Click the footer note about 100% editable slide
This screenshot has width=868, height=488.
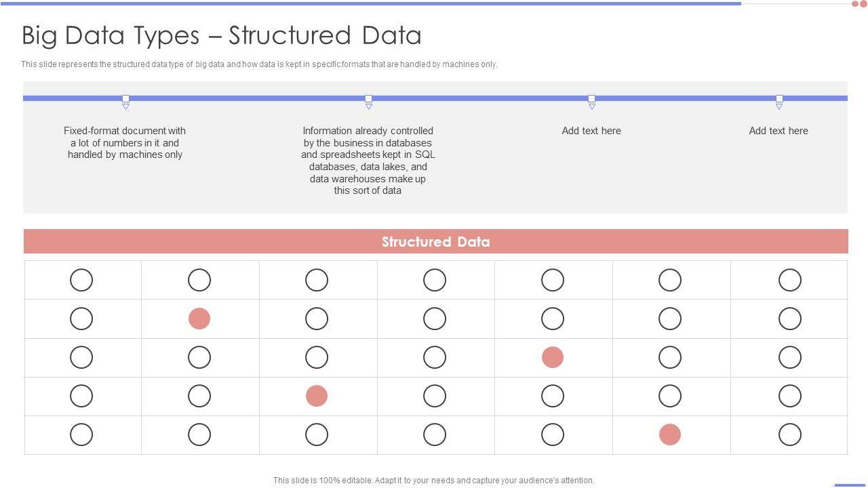pyautogui.click(x=434, y=481)
